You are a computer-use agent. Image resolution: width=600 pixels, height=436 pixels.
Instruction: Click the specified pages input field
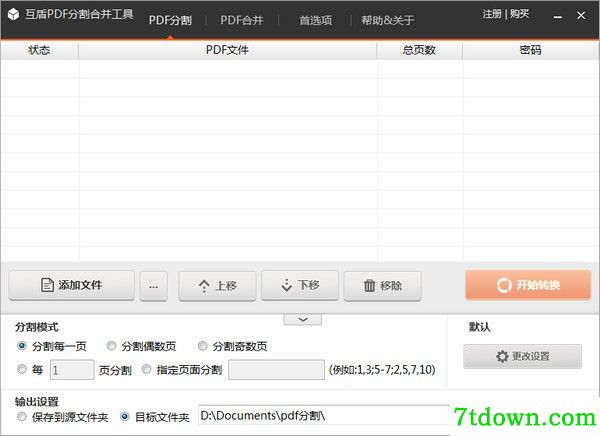click(x=276, y=370)
